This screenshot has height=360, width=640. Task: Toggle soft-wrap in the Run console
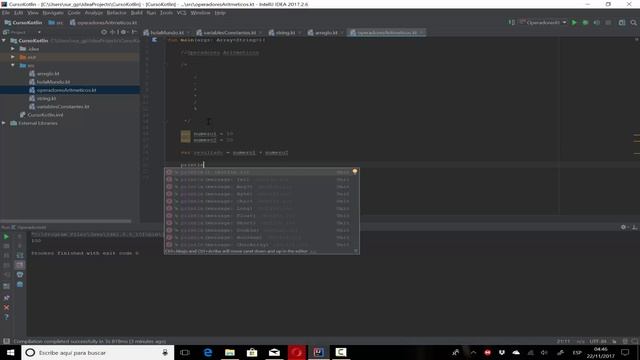20,255
